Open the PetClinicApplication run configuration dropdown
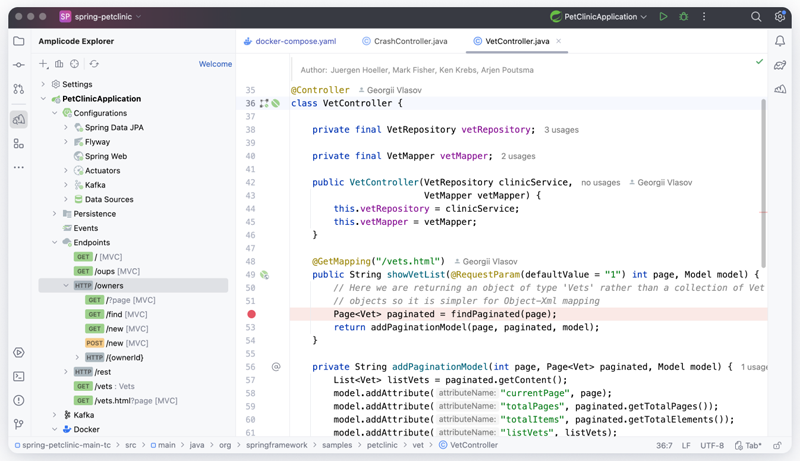 tap(599, 16)
